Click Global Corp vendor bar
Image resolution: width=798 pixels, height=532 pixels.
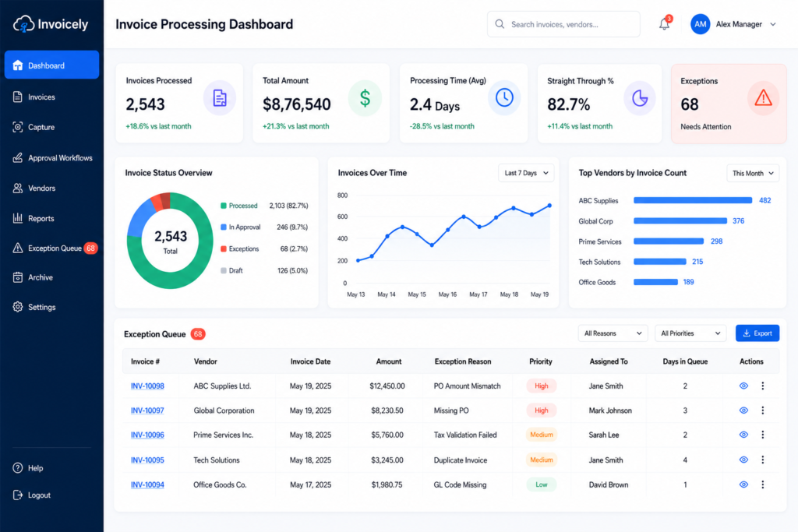click(x=680, y=220)
